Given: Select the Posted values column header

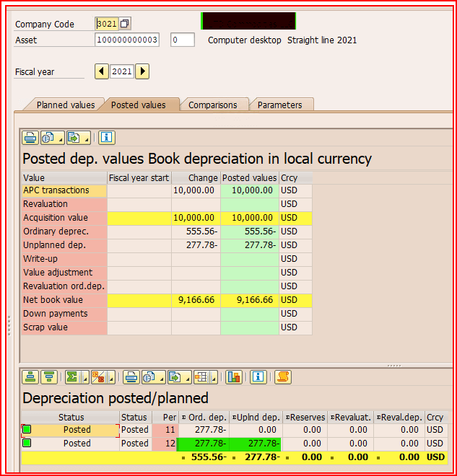Looking at the screenshot, I should click(x=250, y=178).
